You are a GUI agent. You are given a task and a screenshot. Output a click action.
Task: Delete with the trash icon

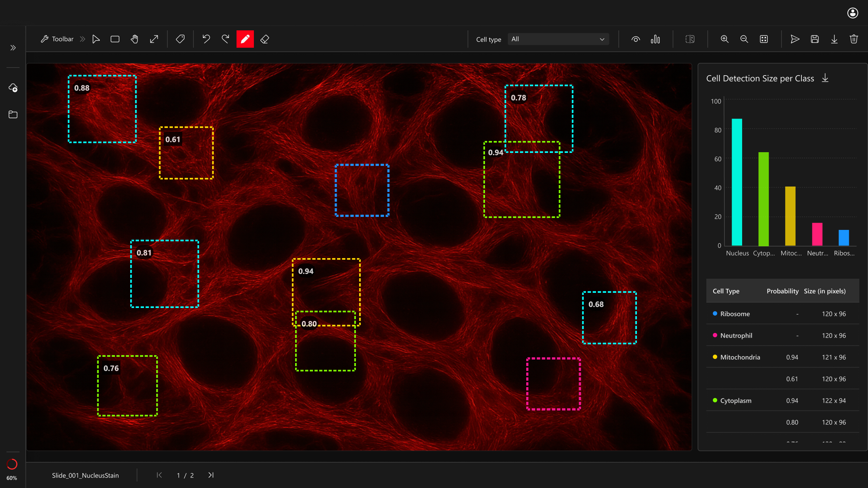pos(854,39)
